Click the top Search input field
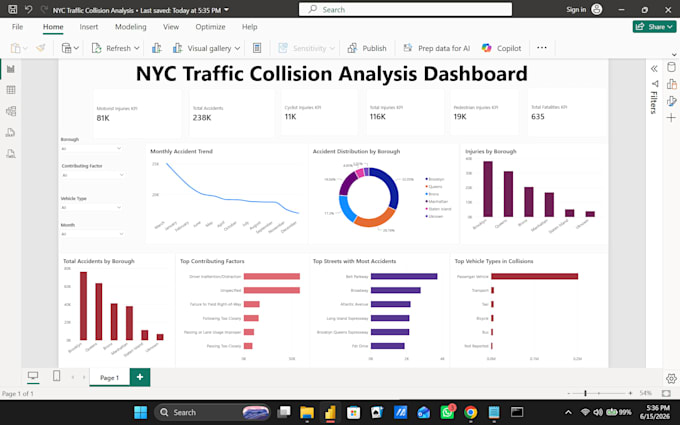 [x=405, y=10]
